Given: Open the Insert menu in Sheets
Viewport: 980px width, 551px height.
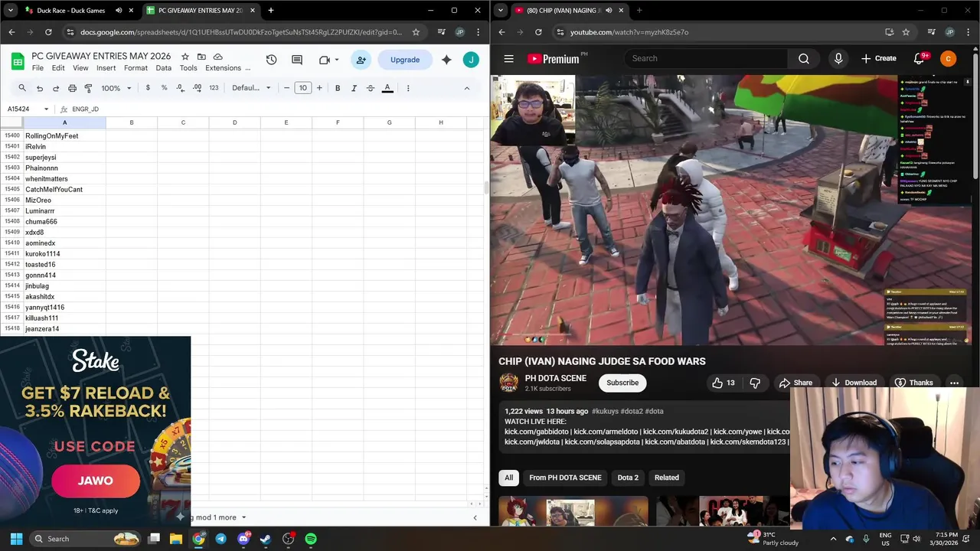Looking at the screenshot, I should tap(106, 68).
